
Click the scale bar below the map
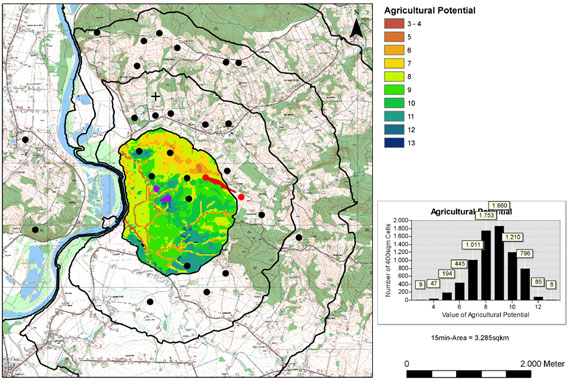coord(469,374)
